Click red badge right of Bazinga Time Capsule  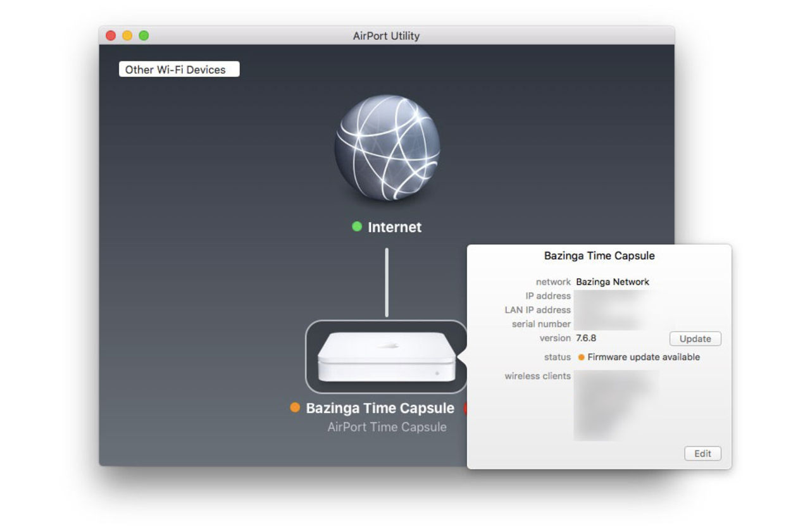point(466,408)
